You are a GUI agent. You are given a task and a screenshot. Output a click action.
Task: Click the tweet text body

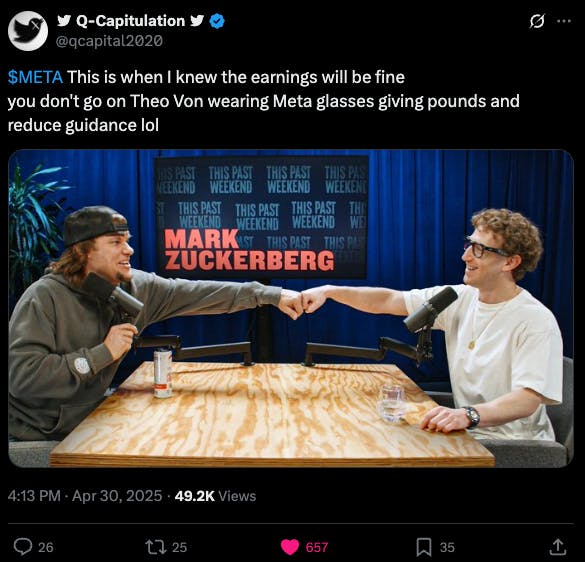[x=263, y=101]
